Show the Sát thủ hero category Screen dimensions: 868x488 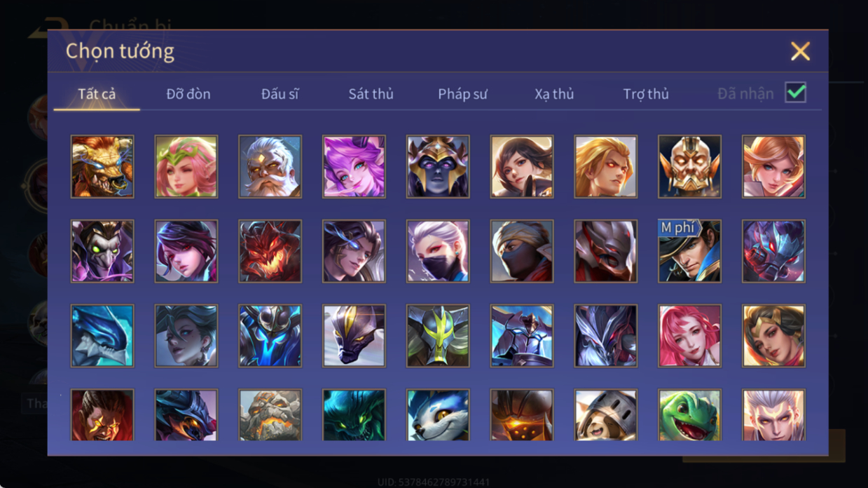(x=371, y=94)
